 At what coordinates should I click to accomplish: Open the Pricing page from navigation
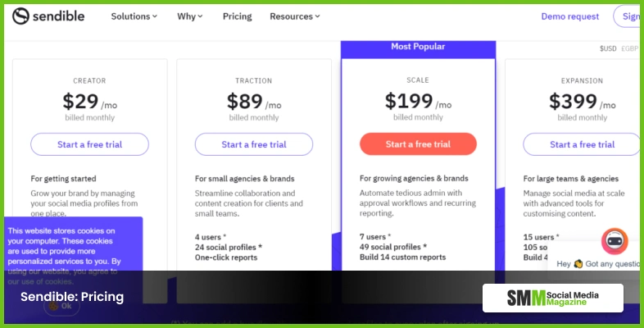[237, 16]
